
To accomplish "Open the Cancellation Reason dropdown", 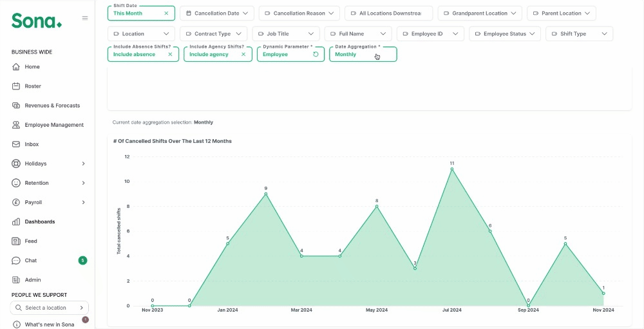I will click(x=299, y=13).
